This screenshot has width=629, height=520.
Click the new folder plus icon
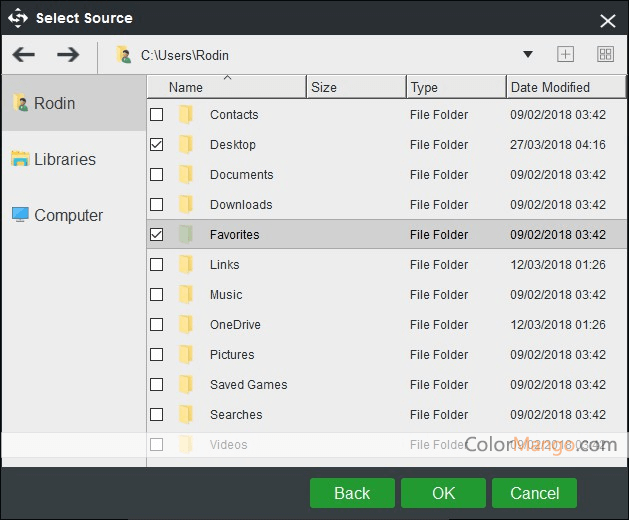[x=565, y=55]
